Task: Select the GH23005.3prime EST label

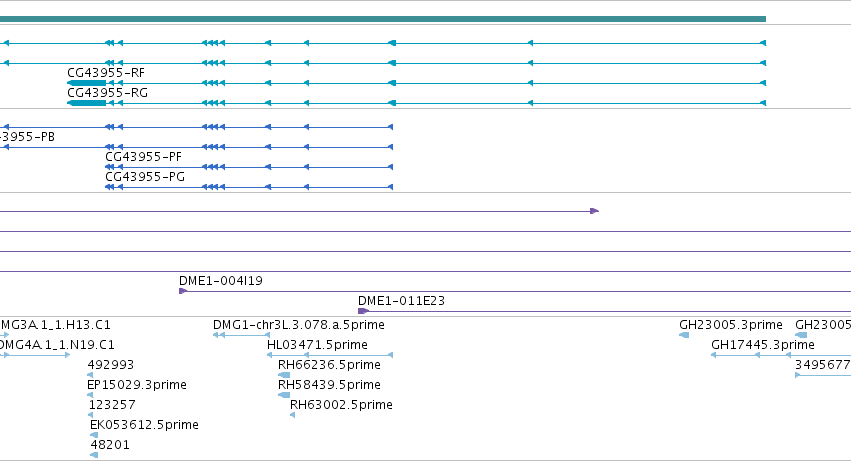Action: [731, 325]
